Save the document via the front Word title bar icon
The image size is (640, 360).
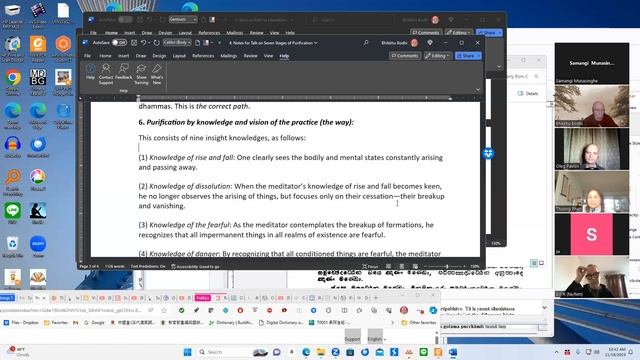click(x=134, y=42)
